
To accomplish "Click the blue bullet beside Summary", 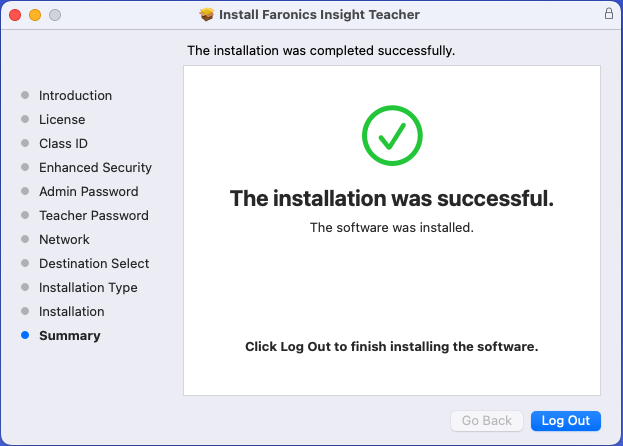I will (x=25, y=336).
